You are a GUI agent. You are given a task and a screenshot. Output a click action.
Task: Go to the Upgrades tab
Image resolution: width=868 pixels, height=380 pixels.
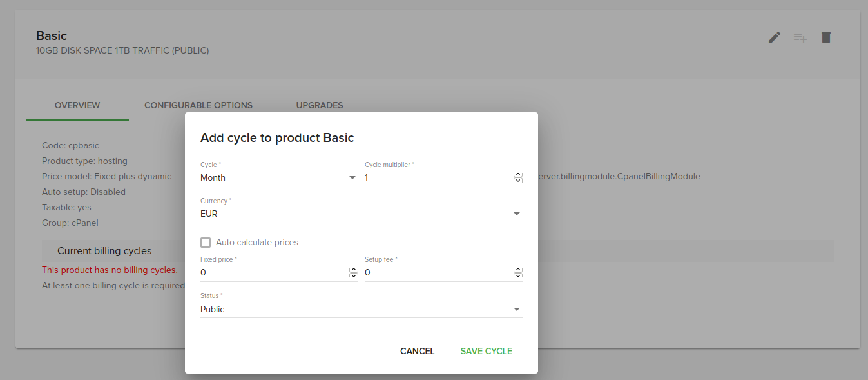click(x=320, y=105)
